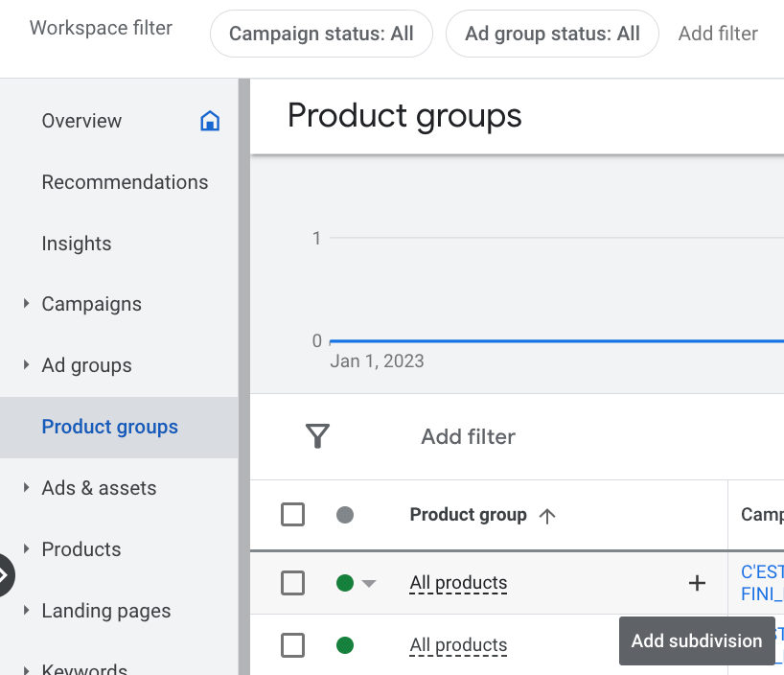Screen dimensions: 784x675
Task: Expand the Ads & assets section arrow
Action: pyautogui.click(x=27, y=487)
